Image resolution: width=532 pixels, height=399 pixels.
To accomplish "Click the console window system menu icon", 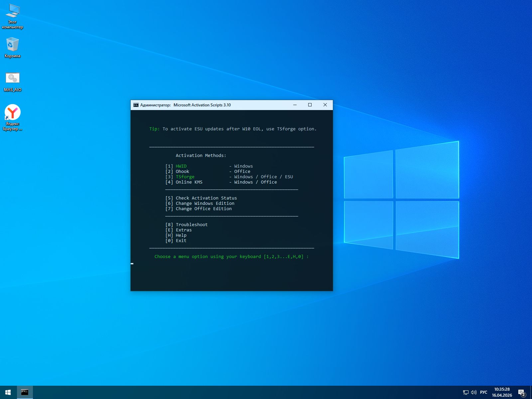I will point(136,105).
